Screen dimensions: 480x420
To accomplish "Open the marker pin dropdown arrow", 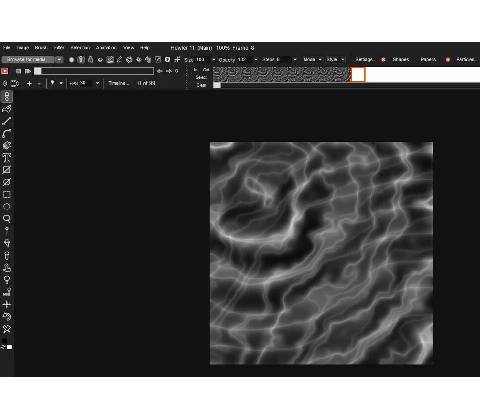I will (x=61, y=83).
